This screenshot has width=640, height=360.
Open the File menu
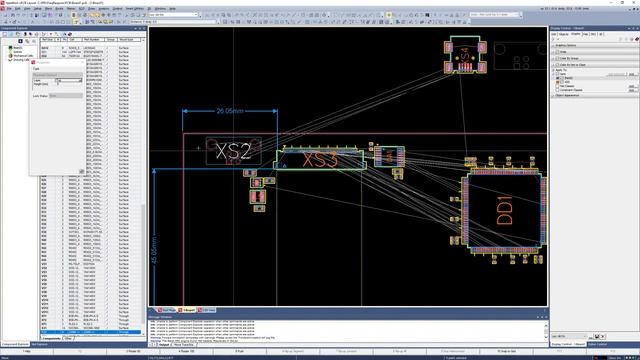[9, 9]
